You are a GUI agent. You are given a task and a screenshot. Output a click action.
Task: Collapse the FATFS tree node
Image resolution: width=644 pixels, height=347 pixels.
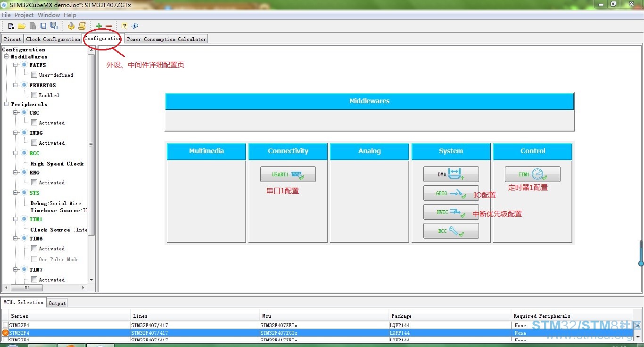[x=16, y=65]
